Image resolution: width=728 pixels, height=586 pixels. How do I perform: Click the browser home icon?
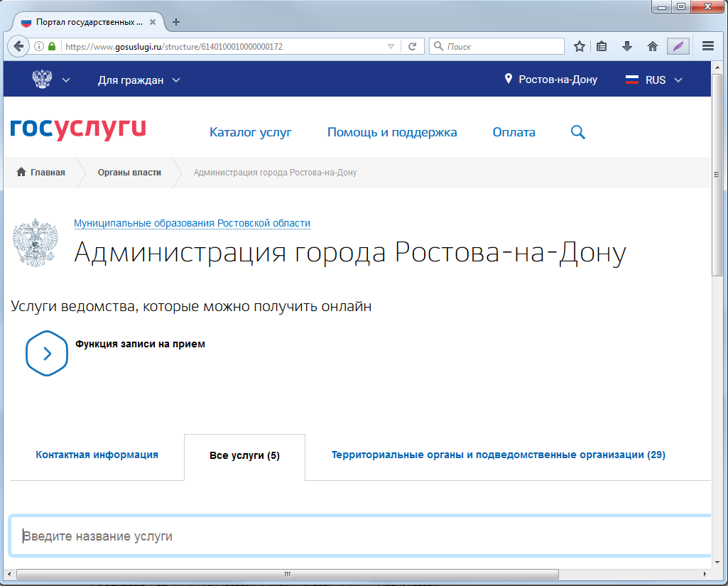tap(652, 46)
